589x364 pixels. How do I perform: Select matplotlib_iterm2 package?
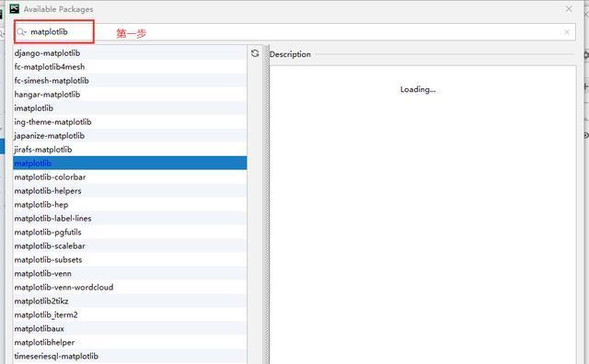(x=130, y=315)
